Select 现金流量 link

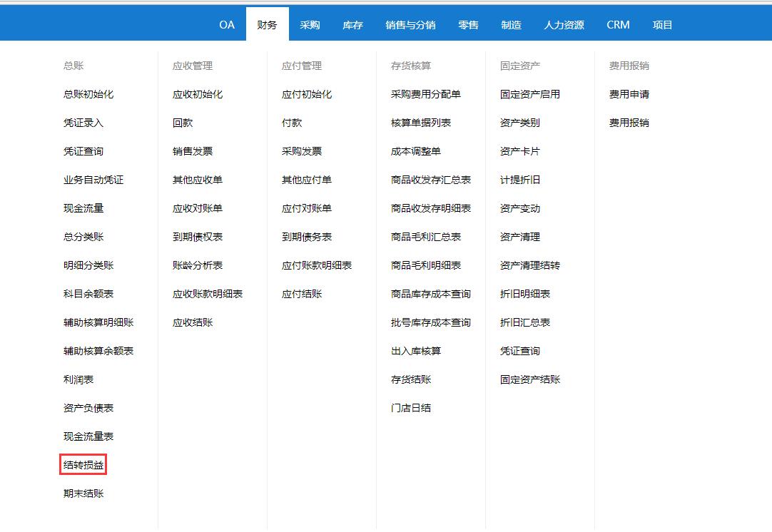(x=83, y=208)
